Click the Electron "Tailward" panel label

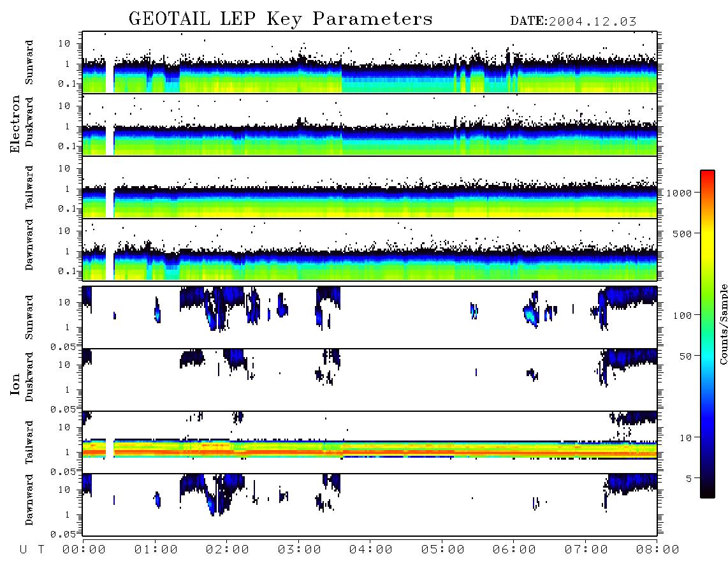point(29,187)
